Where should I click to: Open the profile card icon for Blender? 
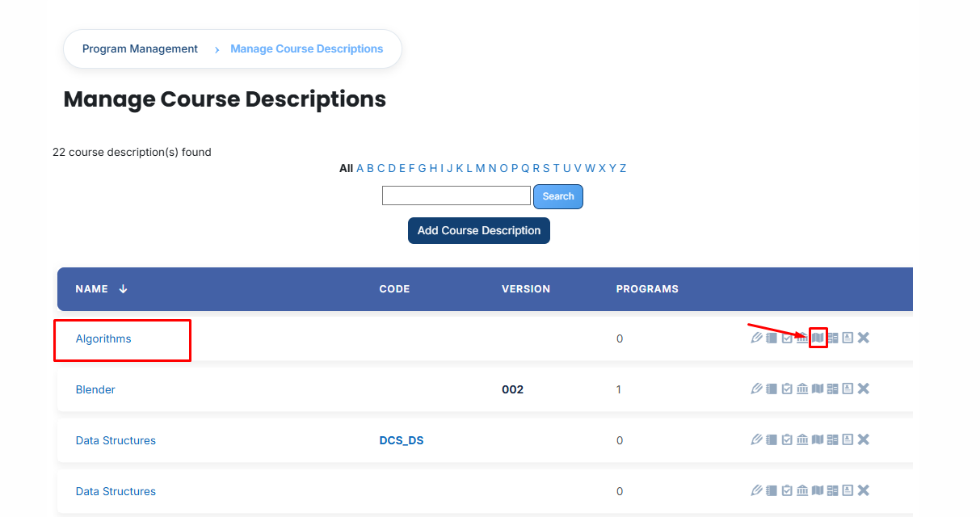click(x=848, y=389)
